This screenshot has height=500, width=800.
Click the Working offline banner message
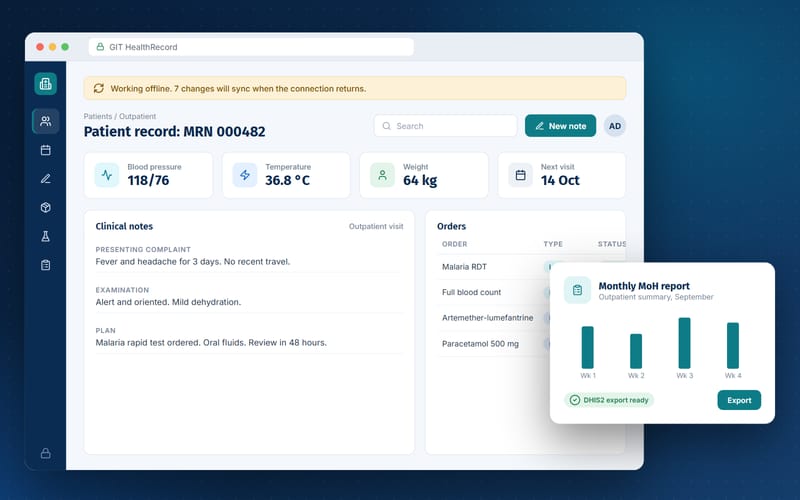coord(238,89)
